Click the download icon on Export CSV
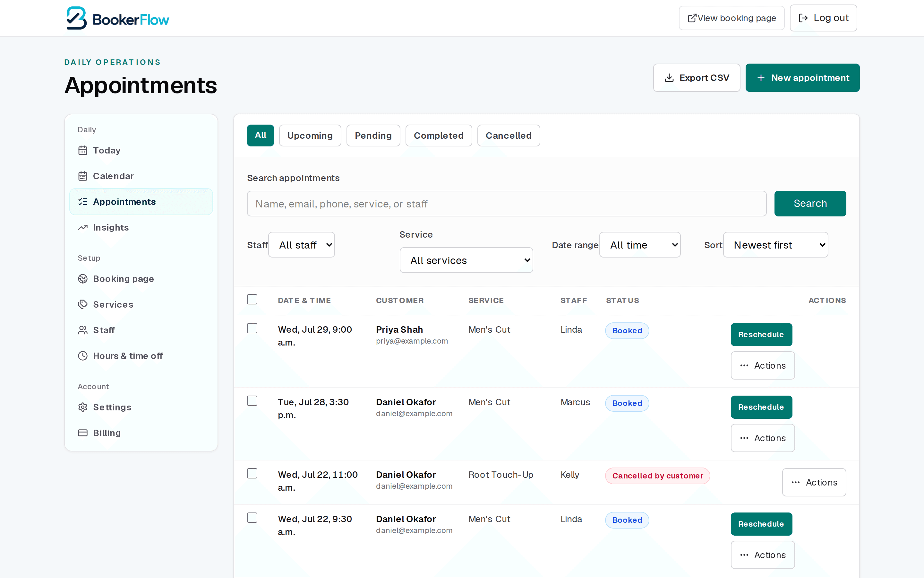The image size is (924, 578). 669,78
